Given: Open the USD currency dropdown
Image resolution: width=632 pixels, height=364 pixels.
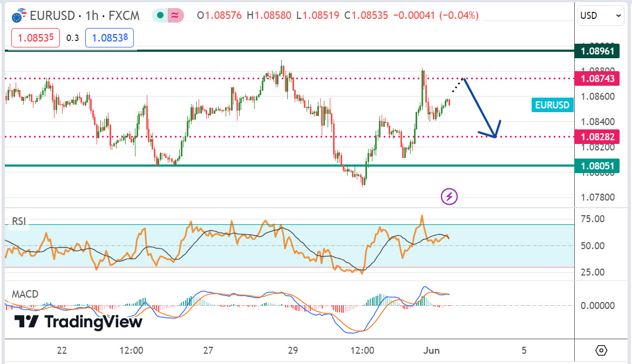Looking at the screenshot, I should pyautogui.click(x=601, y=16).
